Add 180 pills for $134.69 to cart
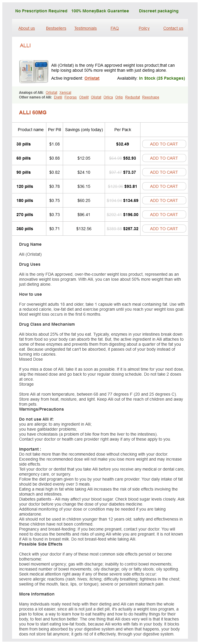The width and height of the screenshot is (200, 644). click(x=164, y=200)
